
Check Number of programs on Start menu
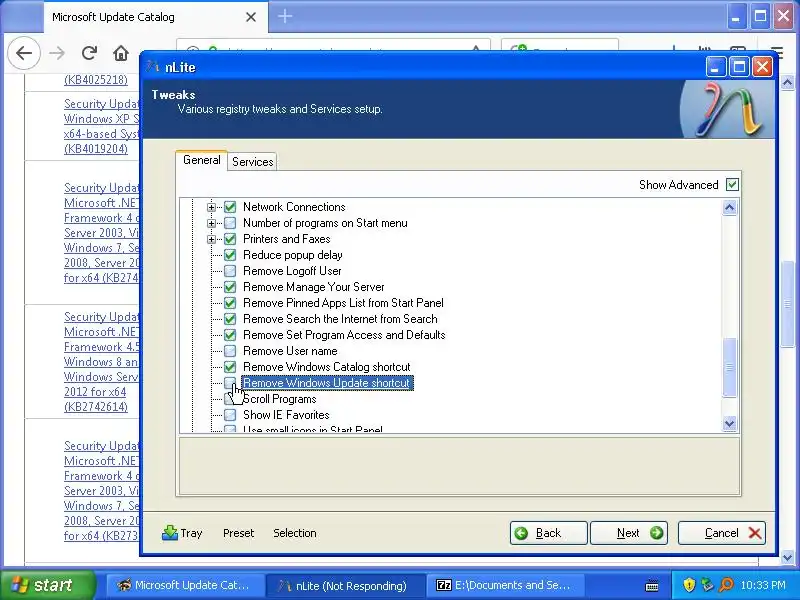click(230, 223)
